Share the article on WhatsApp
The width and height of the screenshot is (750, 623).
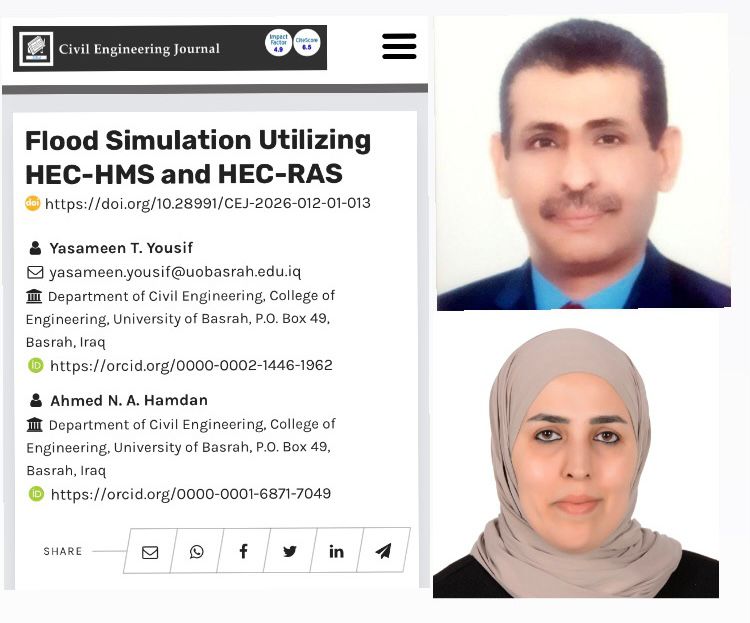(x=197, y=551)
